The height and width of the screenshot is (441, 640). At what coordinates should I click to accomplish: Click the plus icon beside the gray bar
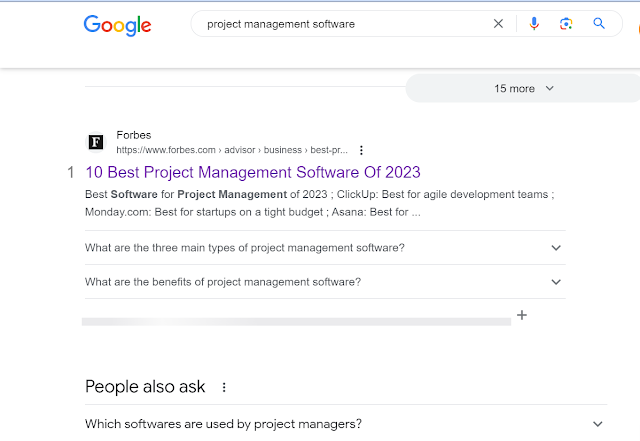coord(521,315)
